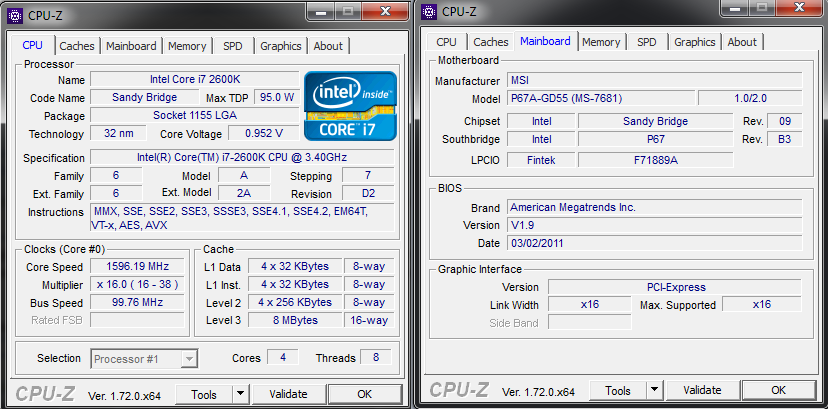Viewport: 828px width, 409px height.
Task: Open the Tools dropdown arrow in left window
Action: [x=240, y=394]
